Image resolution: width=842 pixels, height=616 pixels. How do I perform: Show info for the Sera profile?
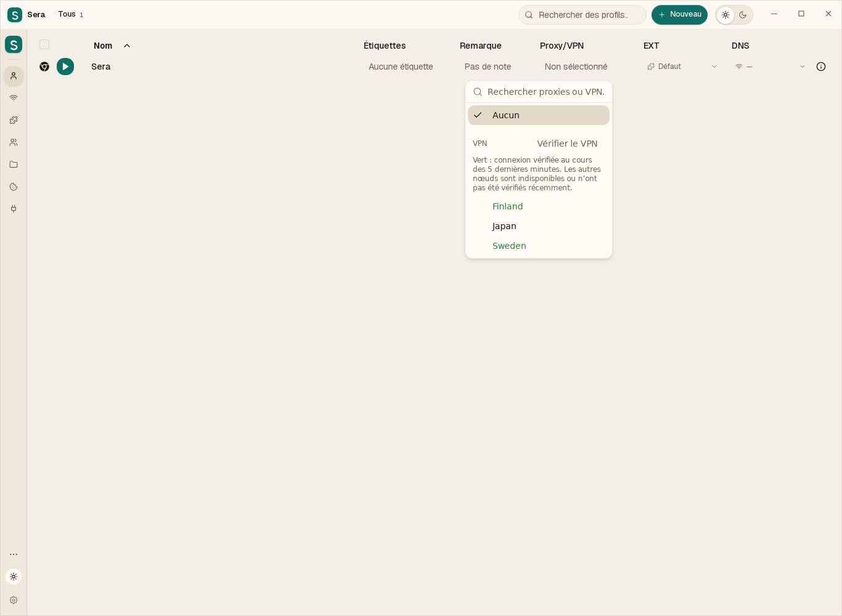821,67
